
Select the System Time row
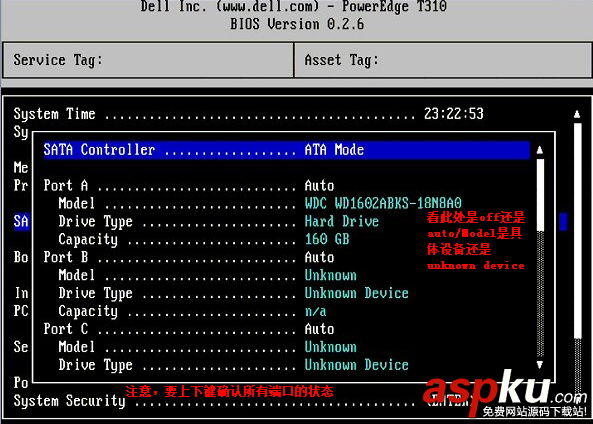[248, 114]
